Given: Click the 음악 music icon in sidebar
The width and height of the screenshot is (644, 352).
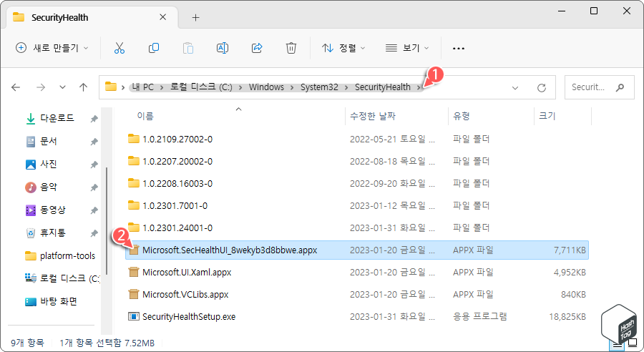Looking at the screenshot, I should click(x=30, y=187).
